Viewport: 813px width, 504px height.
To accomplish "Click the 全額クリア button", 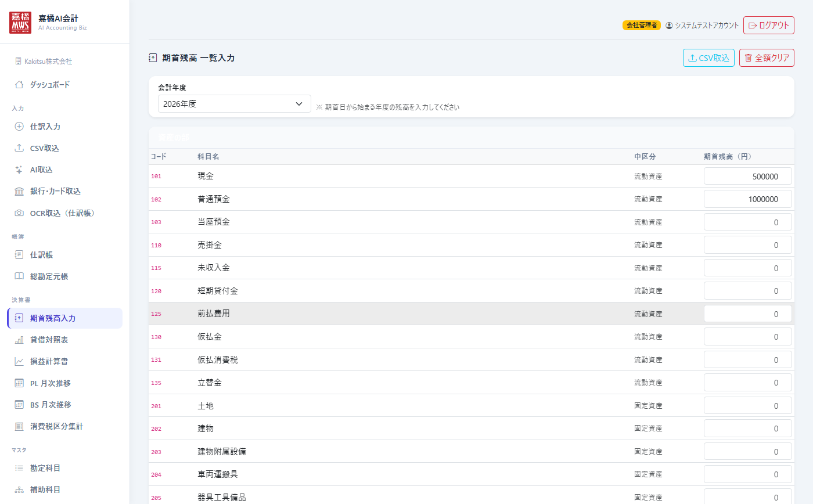I will point(767,58).
